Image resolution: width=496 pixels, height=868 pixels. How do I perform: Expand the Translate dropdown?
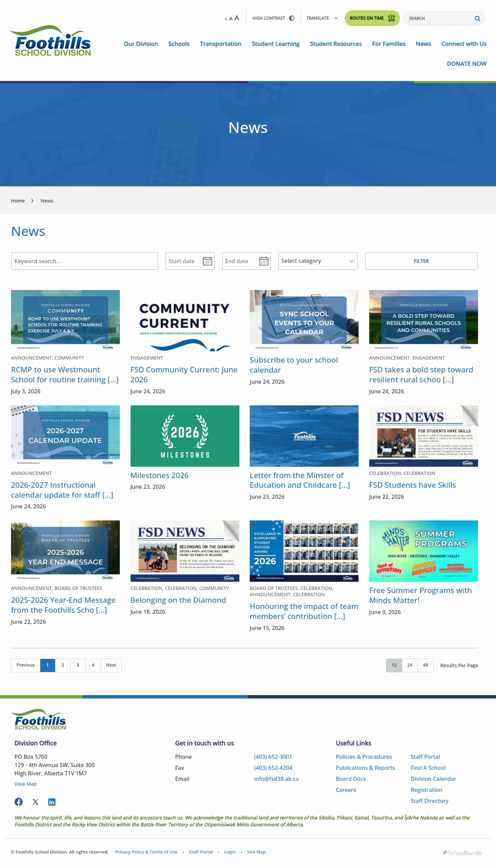click(322, 18)
